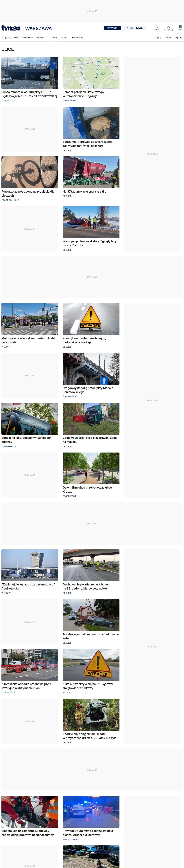Open the search icon labeled Szukaj
Viewport: 184px width, 868px height.
pyautogui.click(x=156, y=28)
